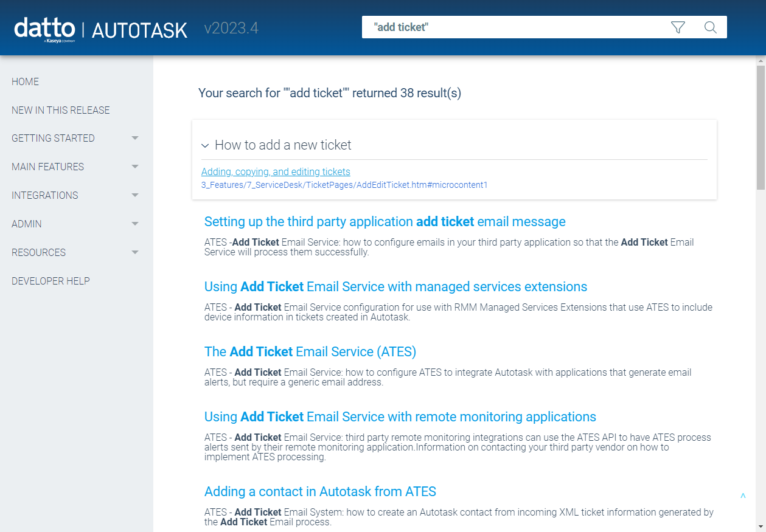Viewport: 766px width, 532px height.
Task: Expand the Integrations menu arrow
Action: [x=135, y=195]
